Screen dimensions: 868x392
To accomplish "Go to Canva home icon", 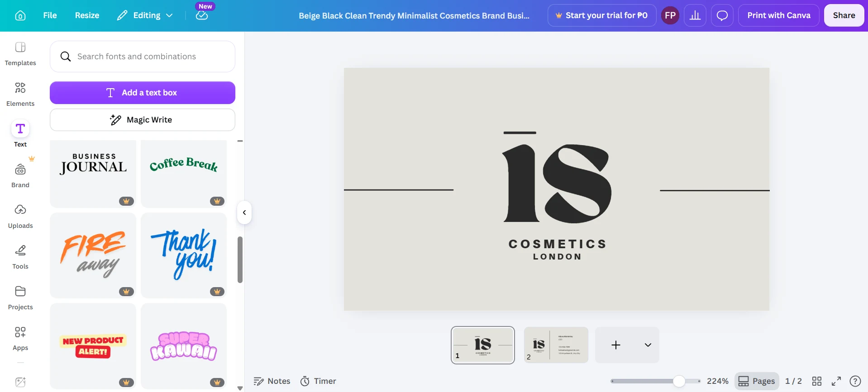I will click(20, 15).
